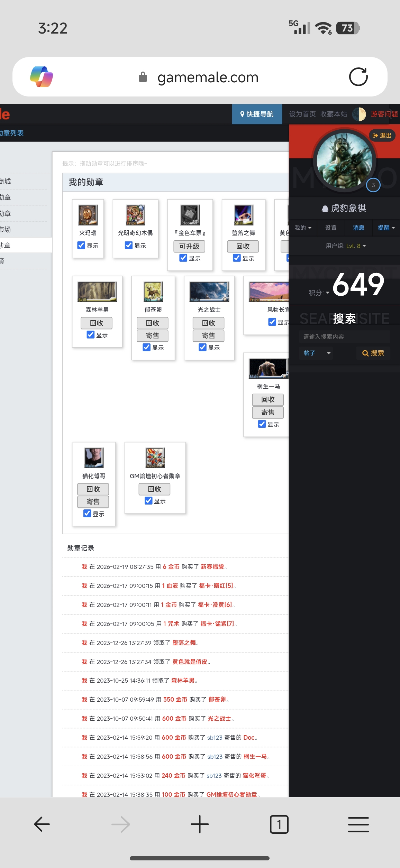The height and width of the screenshot is (868, 400).
Task: Click 寄售 button under 桐生一马
Action: click(268, 412)
